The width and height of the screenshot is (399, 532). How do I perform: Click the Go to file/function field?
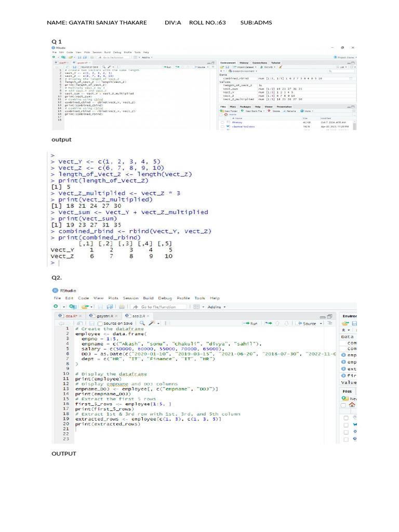(158, 307)
